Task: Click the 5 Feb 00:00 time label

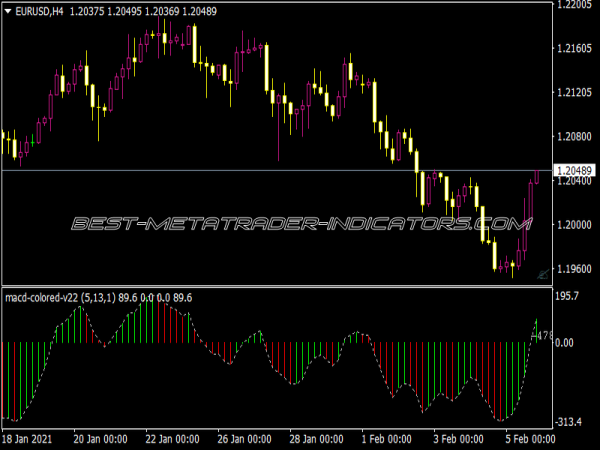Action: [x=530, y=439]
